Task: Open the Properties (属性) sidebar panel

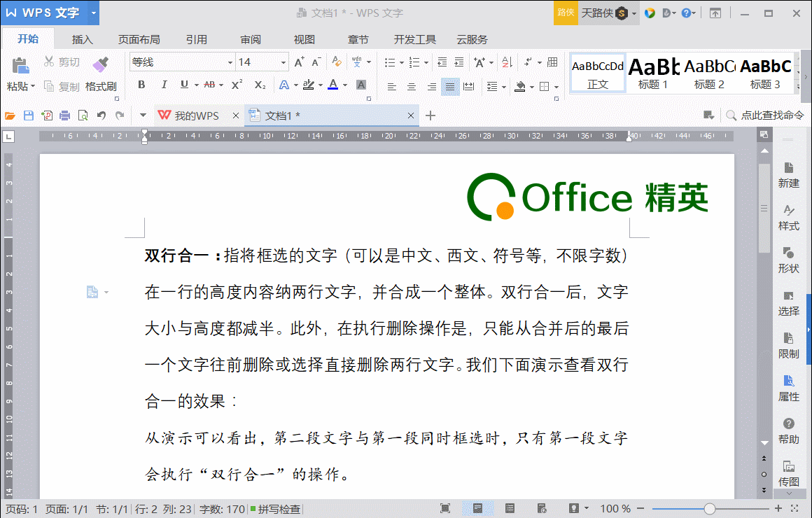Action: tap(789, 388)
